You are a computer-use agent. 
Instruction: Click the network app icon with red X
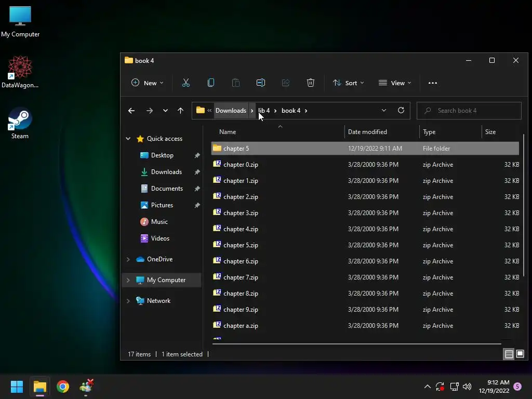pyautogui.click(x=86, y=387)
